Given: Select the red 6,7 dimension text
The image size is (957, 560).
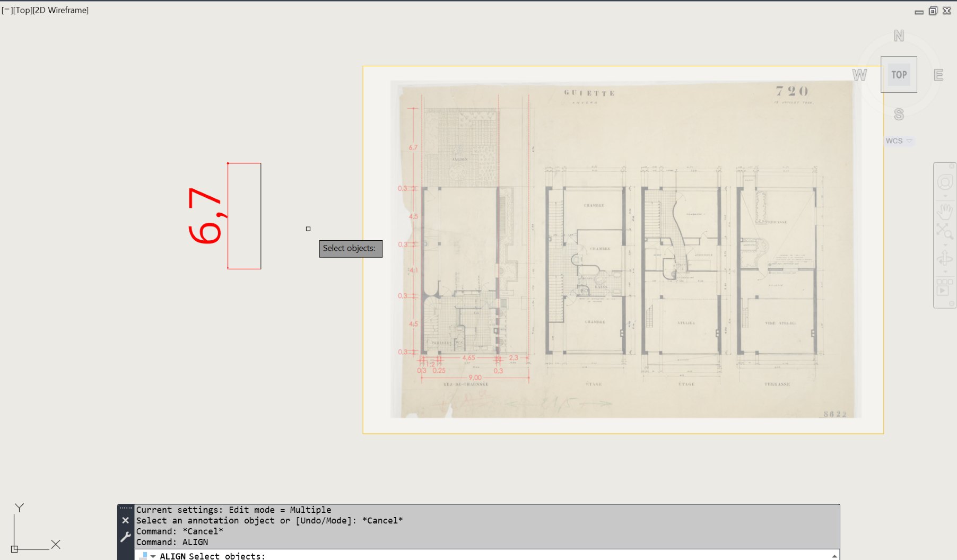Looking at the screenshot, I should click(x=205, y=215).
